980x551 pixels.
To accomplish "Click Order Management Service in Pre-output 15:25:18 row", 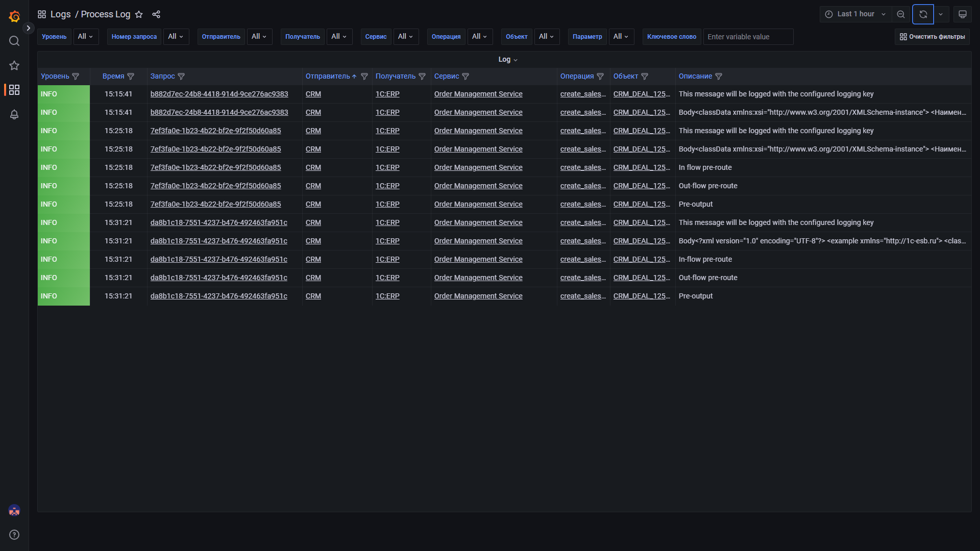I will click(478, 205).
